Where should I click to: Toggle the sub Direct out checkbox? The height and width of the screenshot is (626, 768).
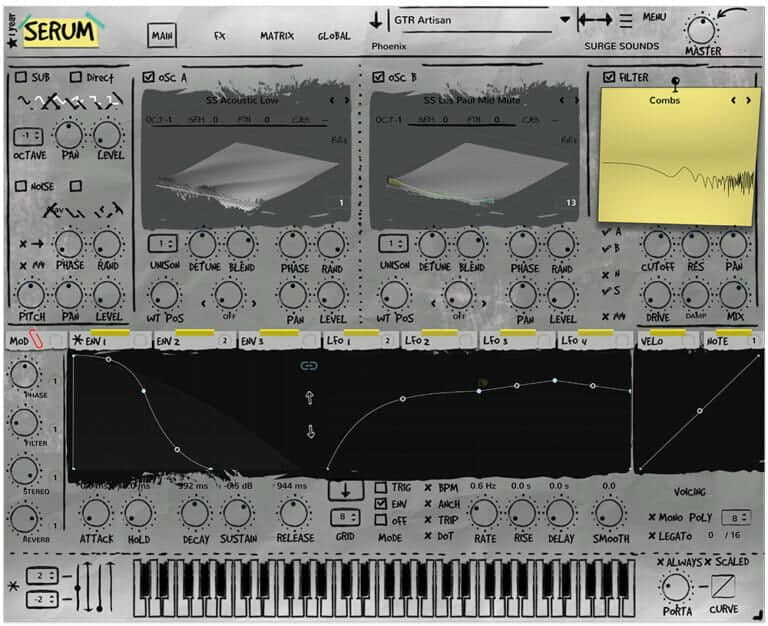click(x=75, y=77)
